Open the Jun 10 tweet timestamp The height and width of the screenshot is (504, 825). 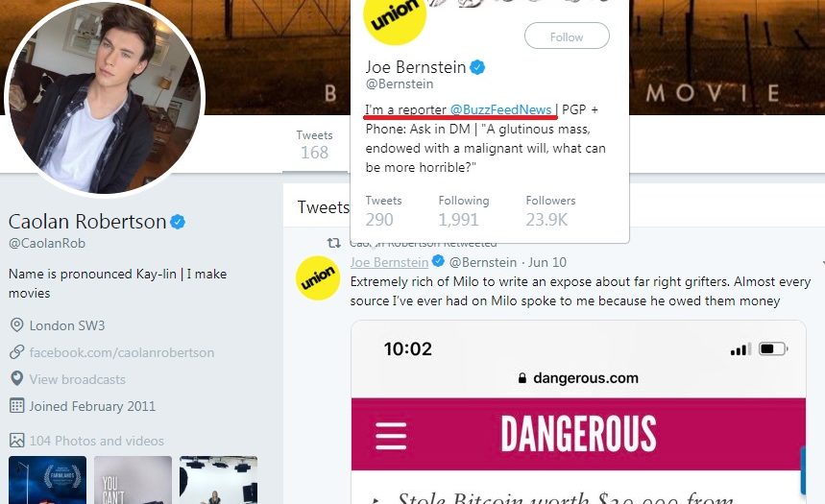point(547,262)
